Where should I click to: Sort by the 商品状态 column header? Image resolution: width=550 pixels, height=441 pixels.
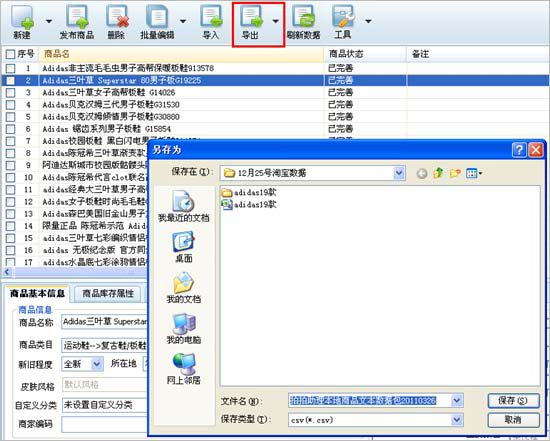[365, 54]
